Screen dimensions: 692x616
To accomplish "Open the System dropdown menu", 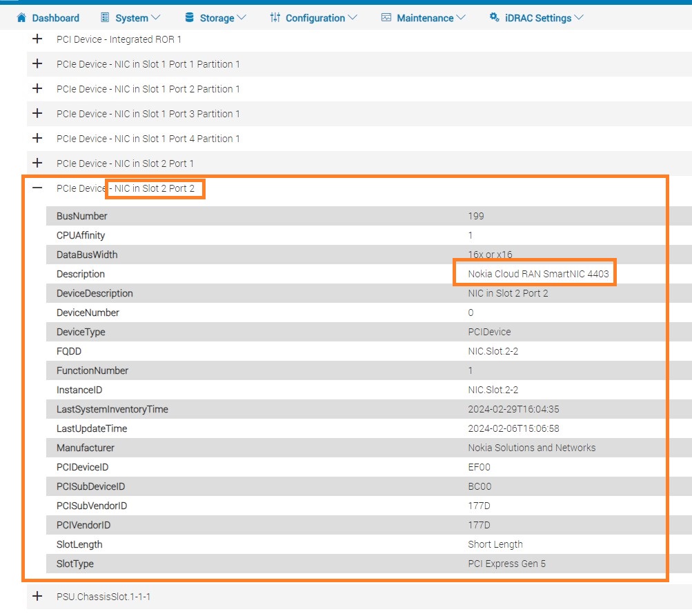I will click(155, 18).
